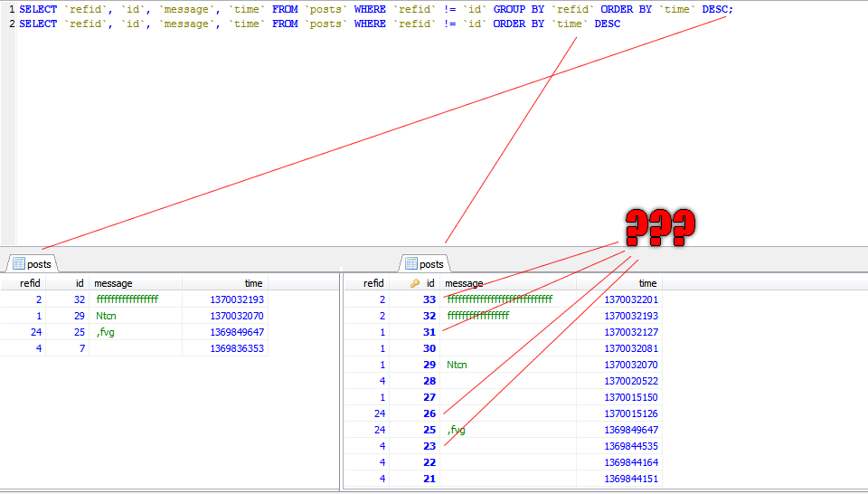Click the primary key icon in the id header
This screenshot has height=494, width=868.
click(x=414, y=283)
